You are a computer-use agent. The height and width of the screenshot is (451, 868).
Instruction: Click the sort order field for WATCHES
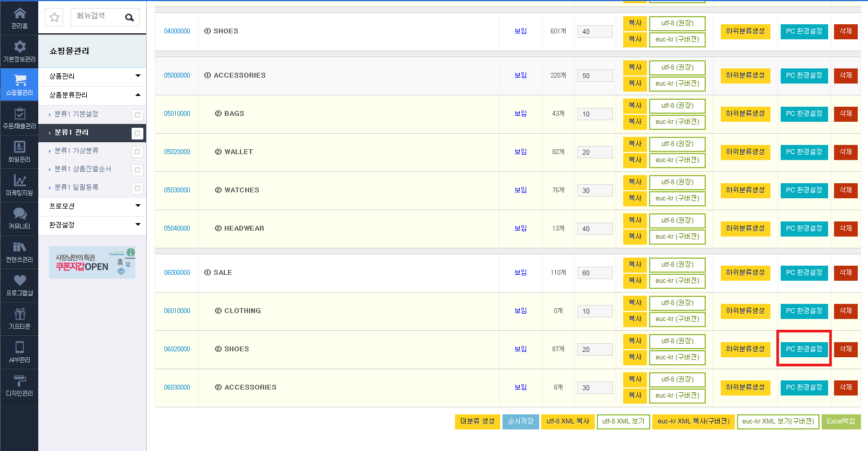(x=595, y=190)
